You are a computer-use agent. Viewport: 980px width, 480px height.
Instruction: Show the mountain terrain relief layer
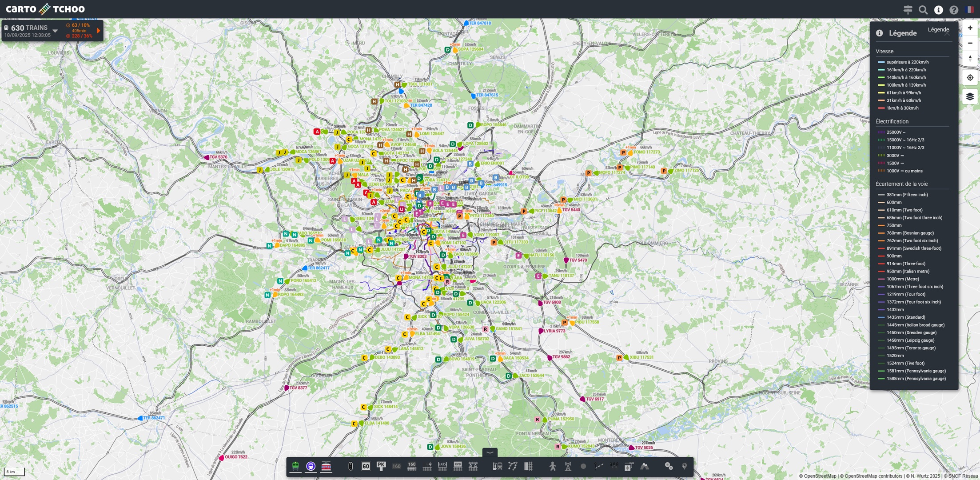tap(644, 466)
